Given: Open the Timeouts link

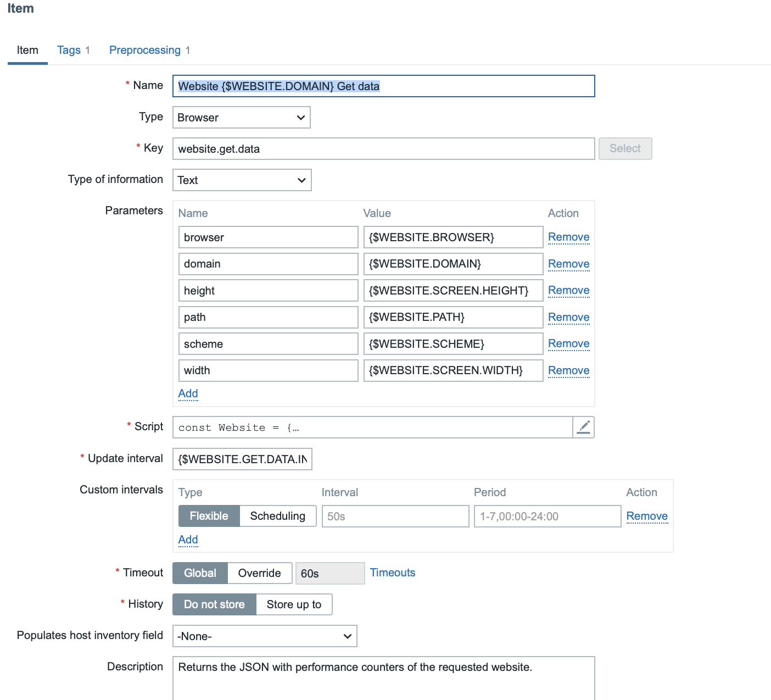Looking at the screenshot, I should (x=392, y=573).
